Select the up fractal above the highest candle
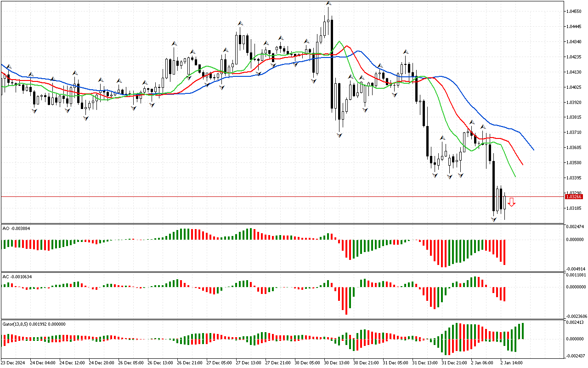The image size is (588, 368). point(328,3)
